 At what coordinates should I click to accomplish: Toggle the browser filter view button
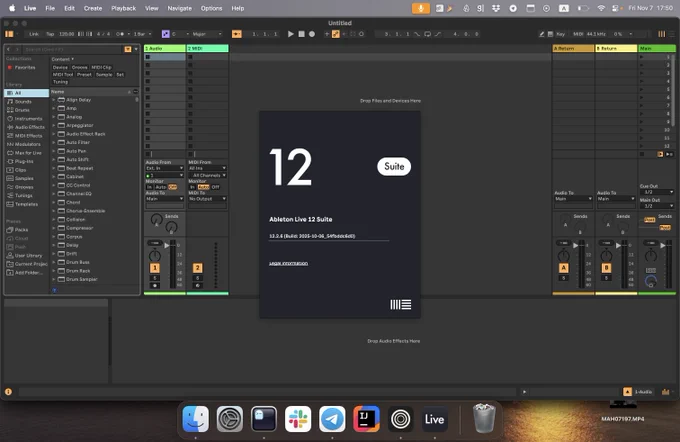[128, 49]
